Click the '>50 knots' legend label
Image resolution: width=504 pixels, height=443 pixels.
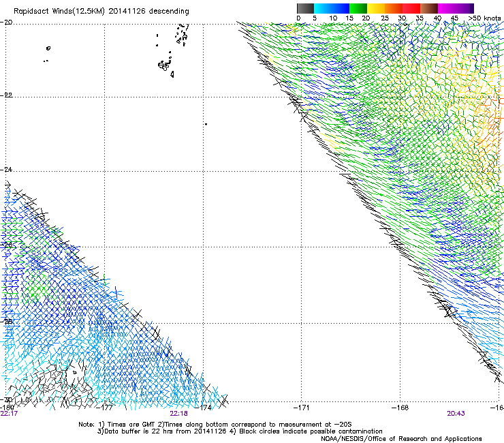coord(484,18)
